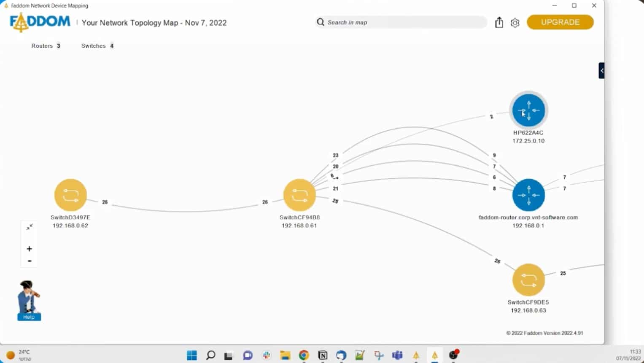Zoom out with the minus button

point(30,261)
